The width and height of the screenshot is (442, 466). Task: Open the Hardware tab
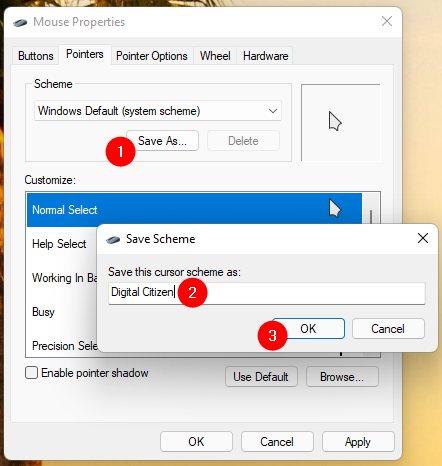tap(265, 56)
